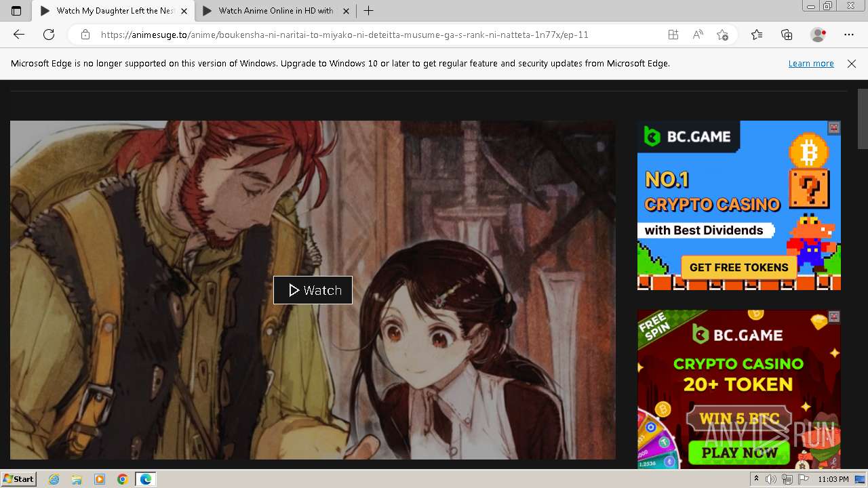This screenshot has width=868, height=488.
Task: Open File Explorer from taskbar
Action: point(77,479)
